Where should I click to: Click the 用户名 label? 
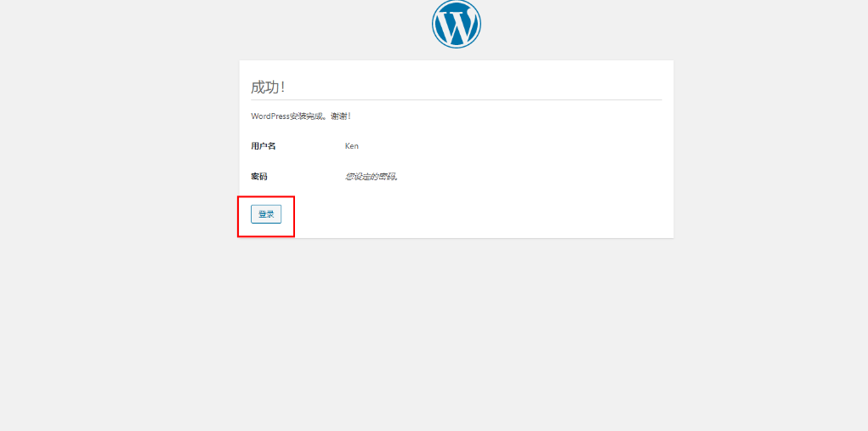point(263,146)
